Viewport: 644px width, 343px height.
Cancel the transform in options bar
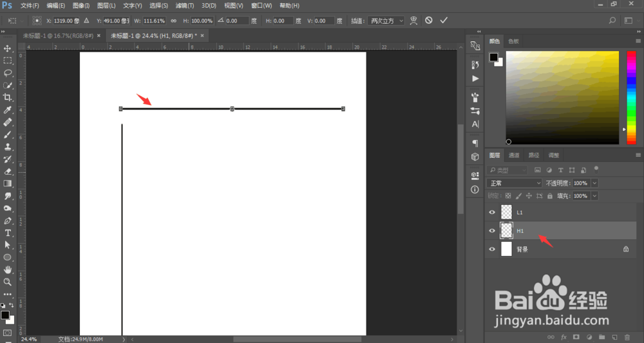[x=429, y=20]
